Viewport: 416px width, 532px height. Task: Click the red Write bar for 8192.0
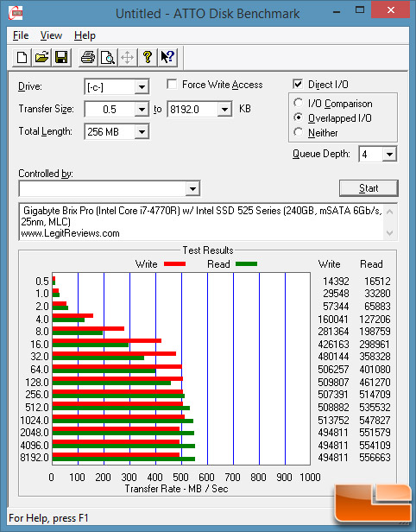point(116,454)
